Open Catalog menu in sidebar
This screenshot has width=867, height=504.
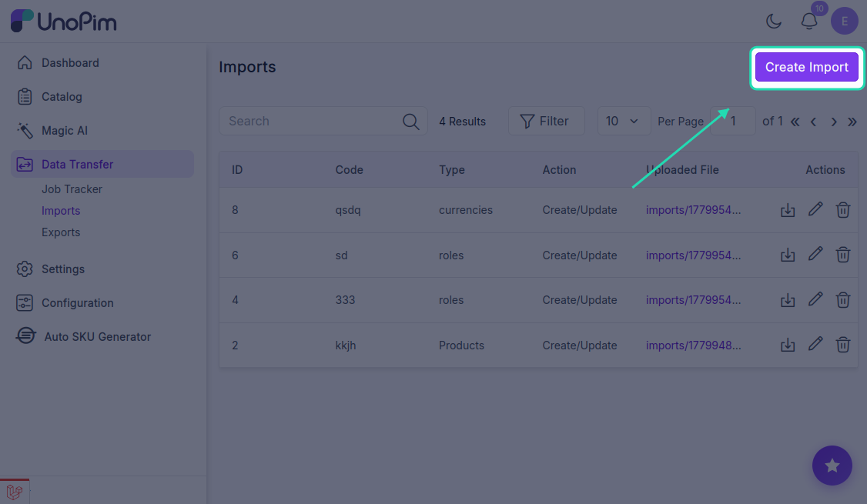point(62,97)
